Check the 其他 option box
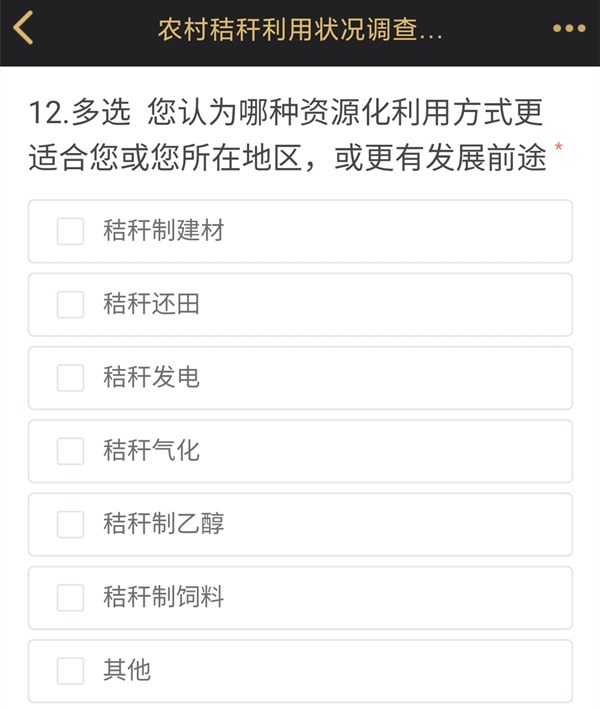 tap(70, 670)
